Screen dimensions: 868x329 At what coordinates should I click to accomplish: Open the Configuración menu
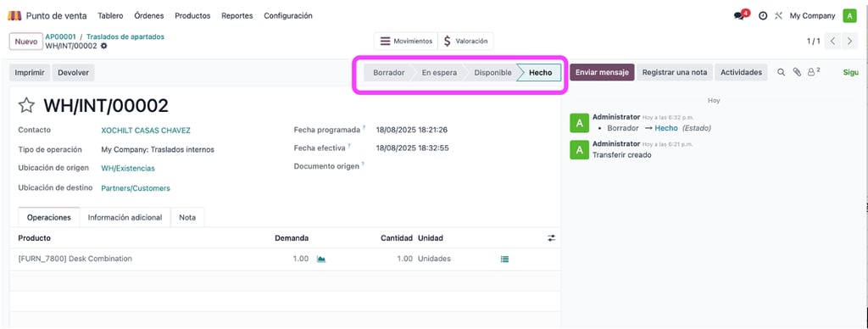click(x=288, y=16)
